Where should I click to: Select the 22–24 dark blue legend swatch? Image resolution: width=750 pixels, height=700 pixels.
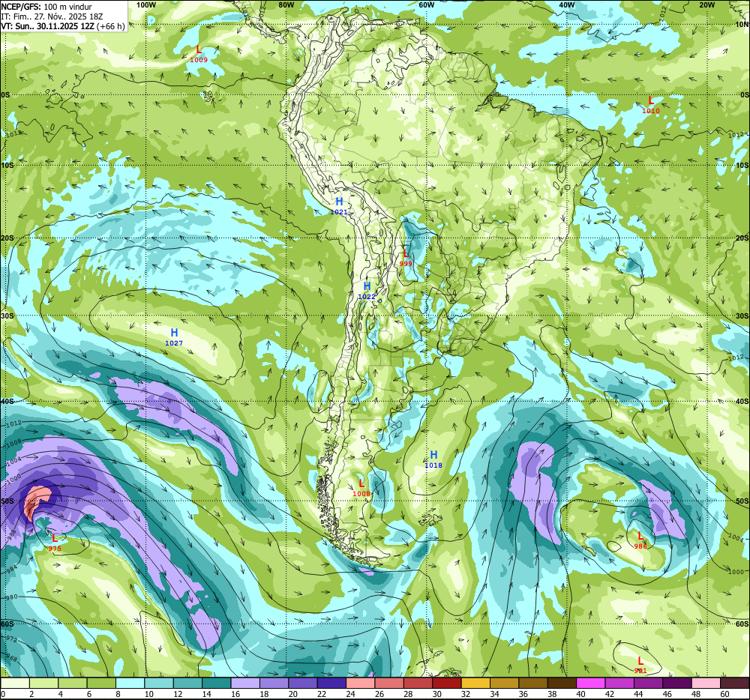point(331,684)
